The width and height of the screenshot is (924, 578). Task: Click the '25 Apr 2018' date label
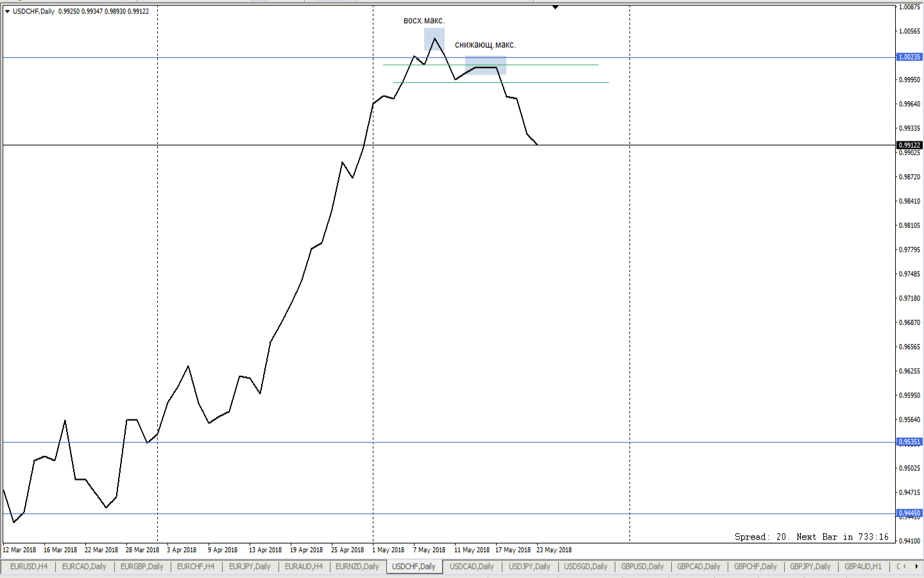tap(347, 550)
